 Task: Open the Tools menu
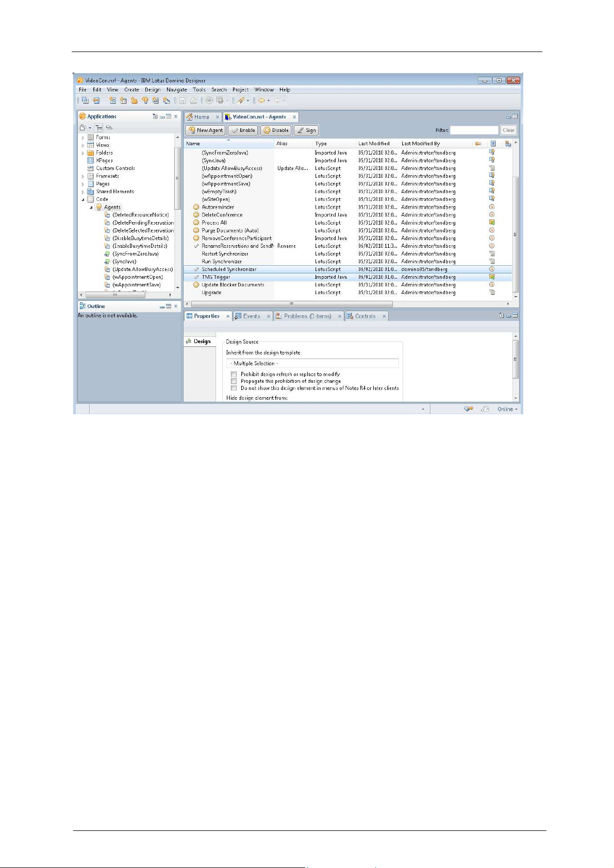click(x=199, y=90)
